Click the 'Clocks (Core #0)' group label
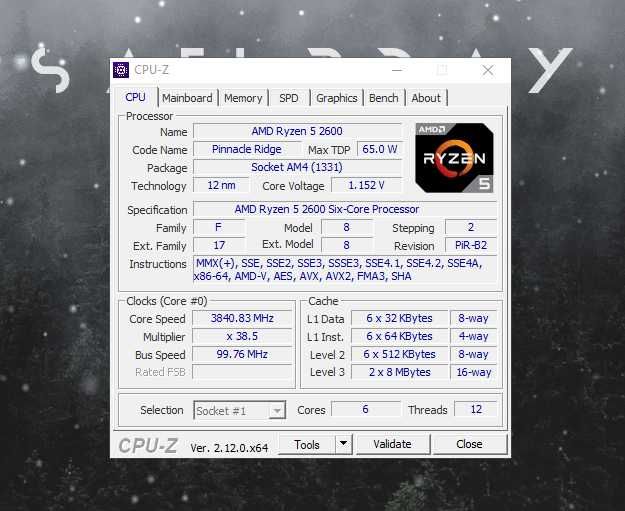Screen dimensions: 625x511 pyautogui.click(x=167, y=301)
